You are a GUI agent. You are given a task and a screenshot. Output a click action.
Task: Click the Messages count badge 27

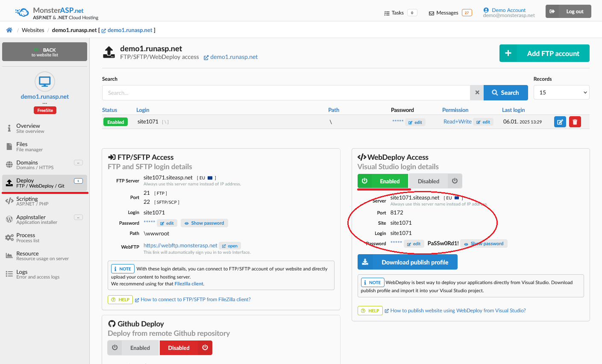(x=467, y=13)
